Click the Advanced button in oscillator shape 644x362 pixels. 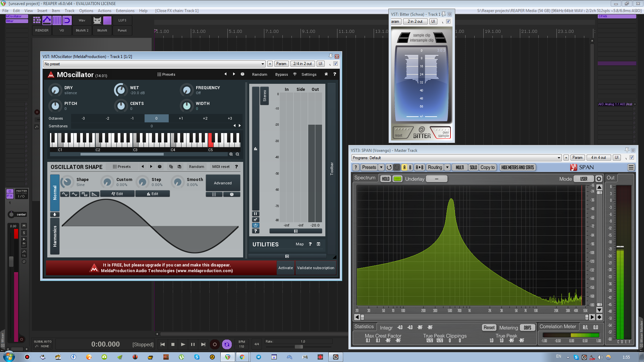[x=223, y=183]
